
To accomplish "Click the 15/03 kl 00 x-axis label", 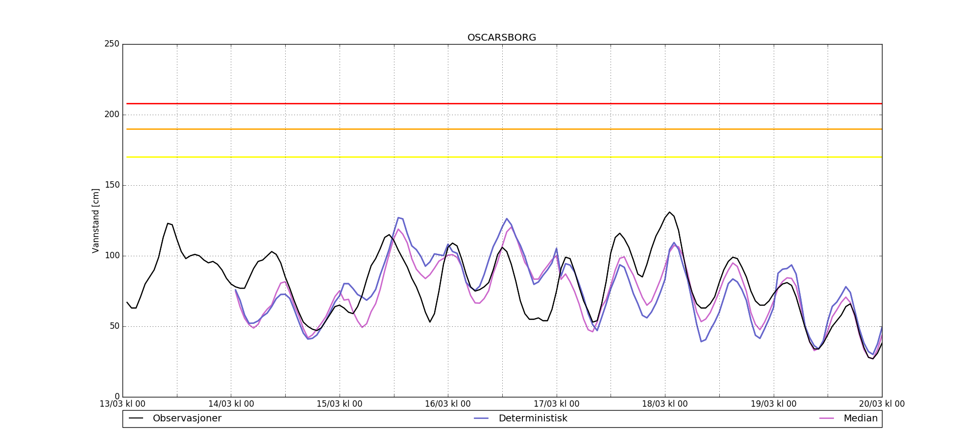I will click(340, 404).
